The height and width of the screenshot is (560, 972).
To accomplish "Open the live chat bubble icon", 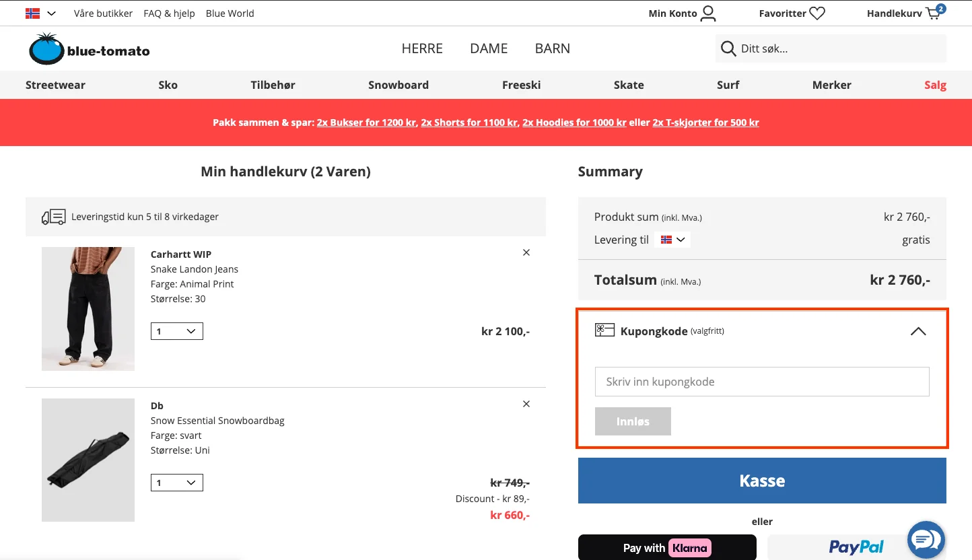I will pyautogui.click(x=926, y=539).
